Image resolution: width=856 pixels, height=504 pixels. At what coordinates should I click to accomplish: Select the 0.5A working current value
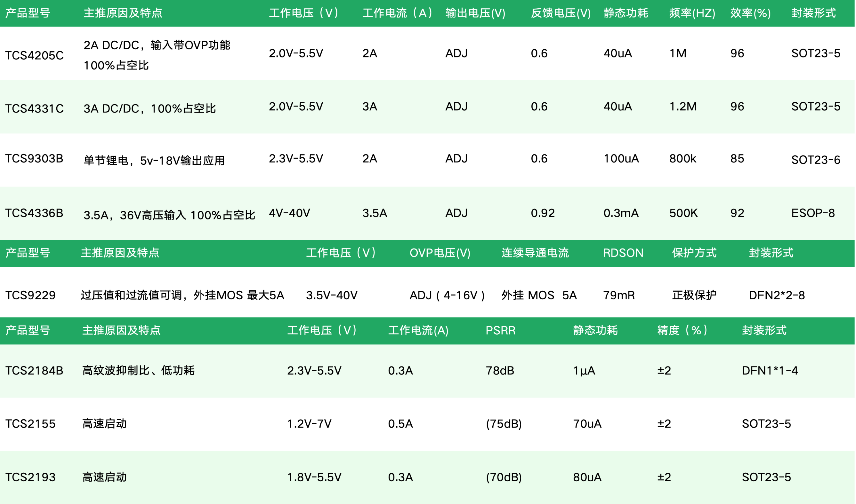click(x=400, y=424)
